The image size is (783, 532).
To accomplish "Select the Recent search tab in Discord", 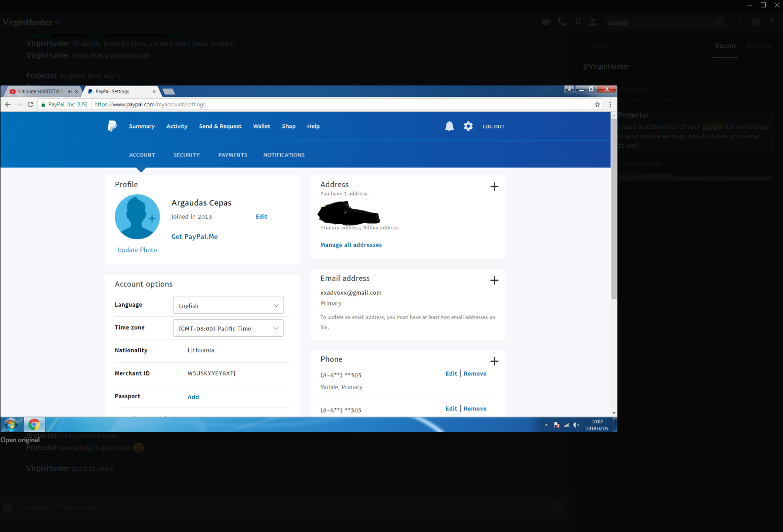I will pos(725,45).
